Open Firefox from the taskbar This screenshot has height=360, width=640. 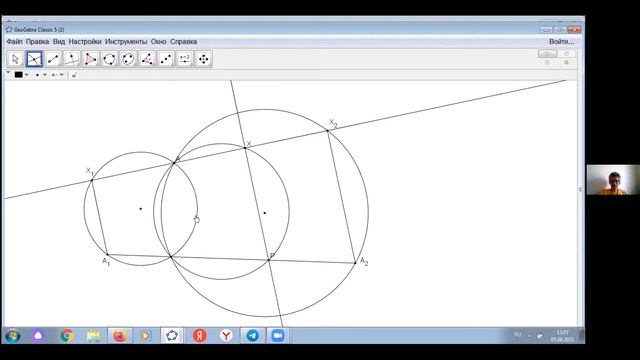click(x=120, y=336)
